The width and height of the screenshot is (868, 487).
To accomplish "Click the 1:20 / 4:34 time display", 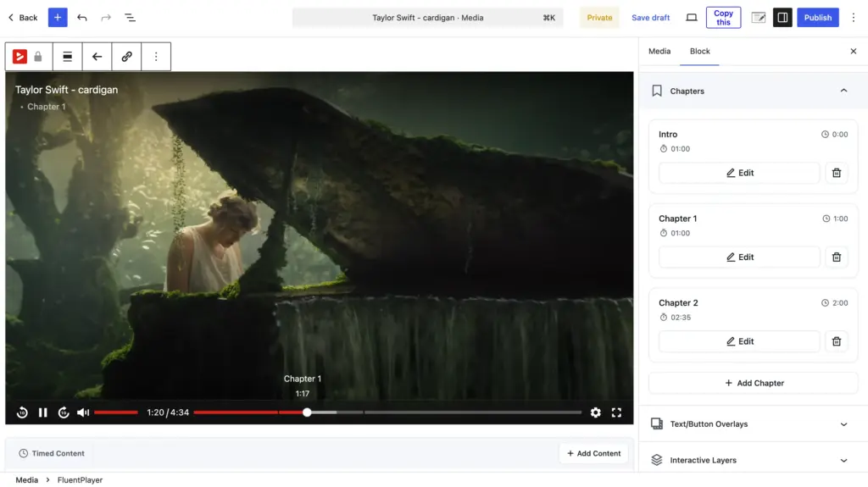I will pyautogui.click(x=168, y=412).
